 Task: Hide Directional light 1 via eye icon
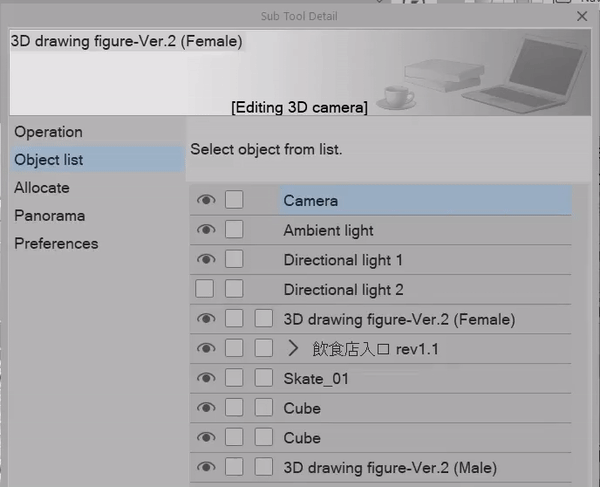[206, 259]
